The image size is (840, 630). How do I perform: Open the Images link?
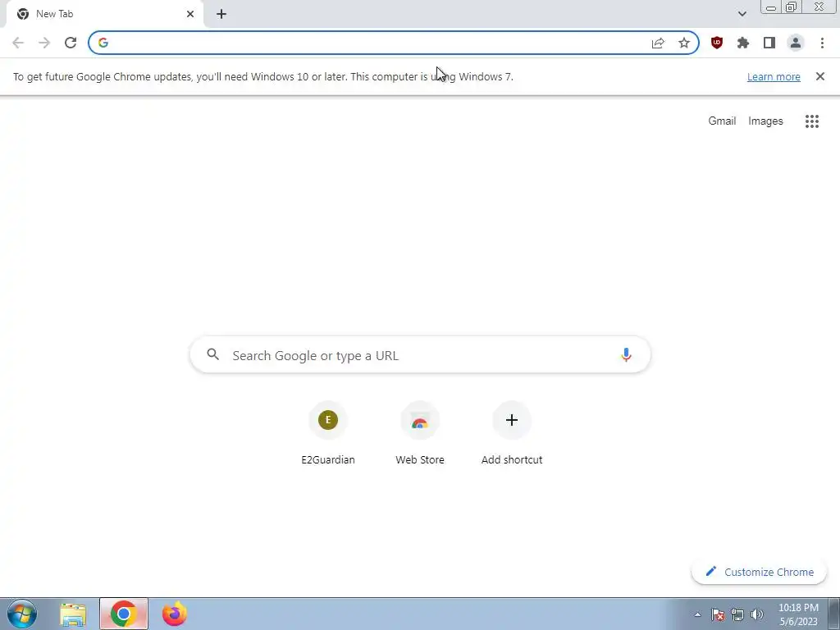pyautogui.click(x=765, y=121)
